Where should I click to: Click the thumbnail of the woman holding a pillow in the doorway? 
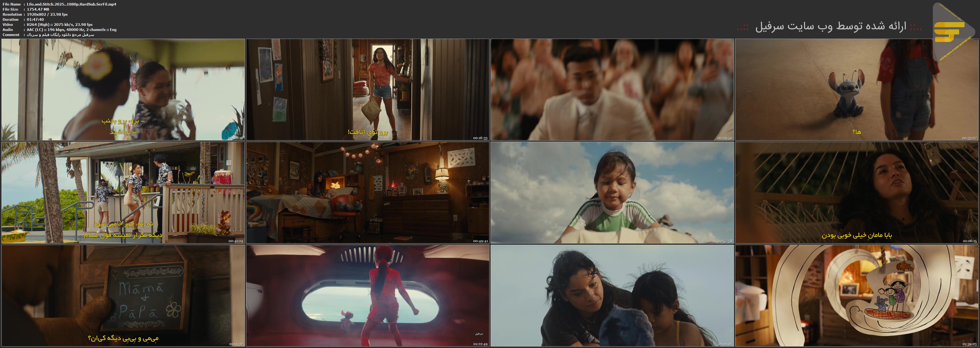pos(368,90)
